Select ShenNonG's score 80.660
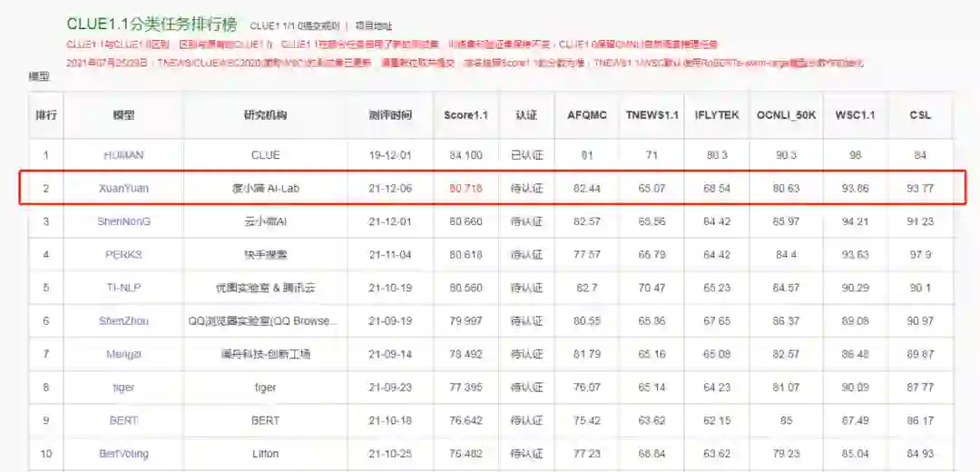The image size is (980, 472). (466, 221)
